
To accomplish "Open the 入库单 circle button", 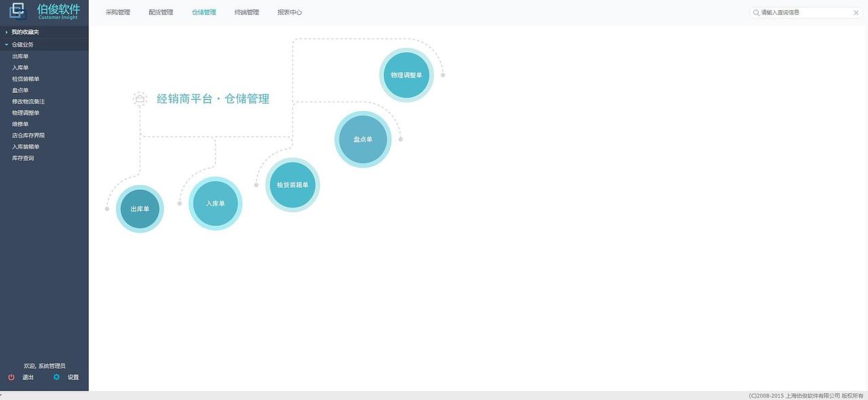I will click(215, 203).
